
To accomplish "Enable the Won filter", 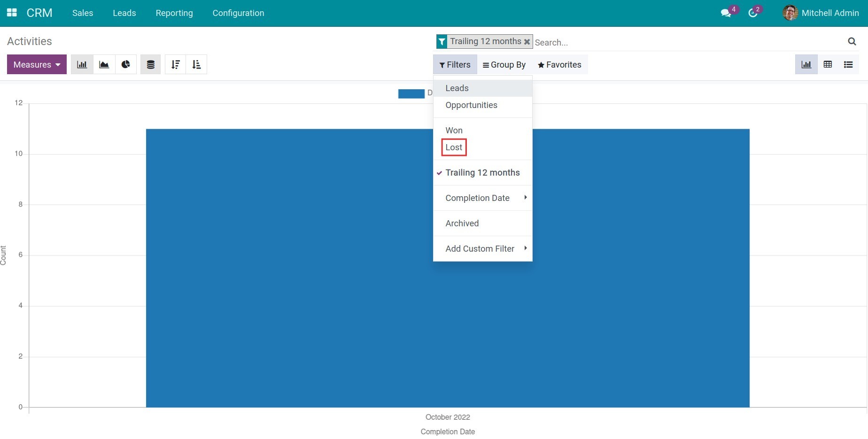I will 454,130.
